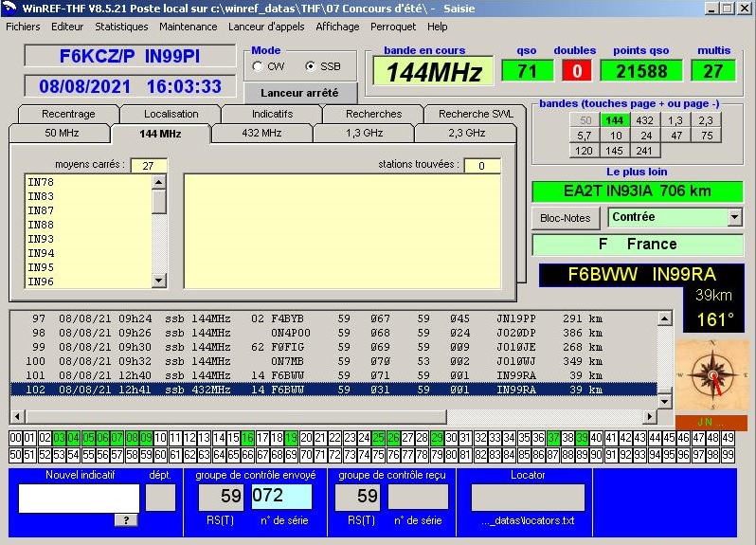Switch to the 432 MHz tab
Viewport: 756px width, 545px height.
(261, 133)
